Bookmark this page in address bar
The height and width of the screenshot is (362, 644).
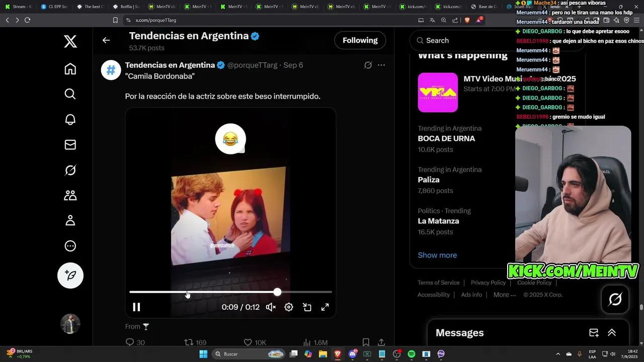pos(115,20)
